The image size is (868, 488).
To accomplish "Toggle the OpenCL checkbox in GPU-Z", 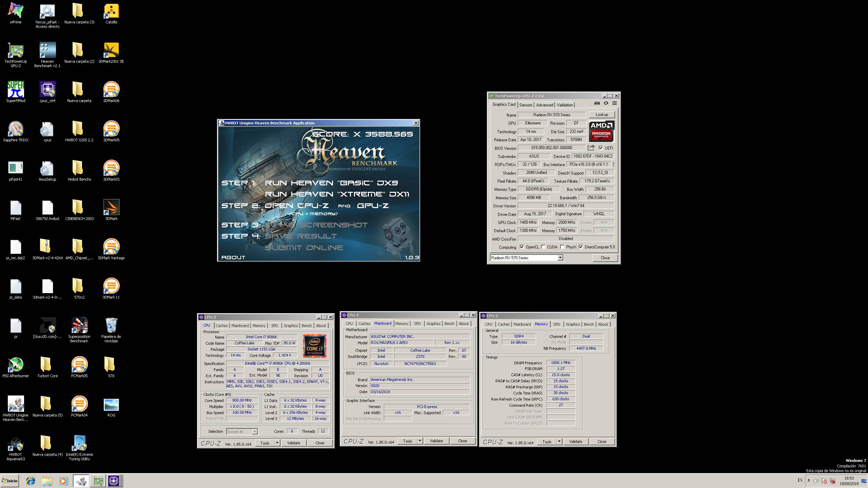I will coord(522,247).
